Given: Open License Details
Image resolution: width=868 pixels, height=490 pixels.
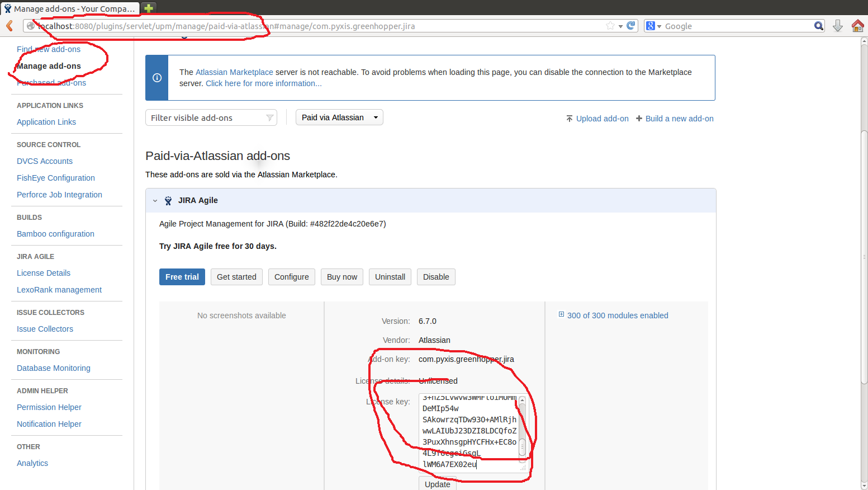Looking at the screenshot, I should point(44,273).
